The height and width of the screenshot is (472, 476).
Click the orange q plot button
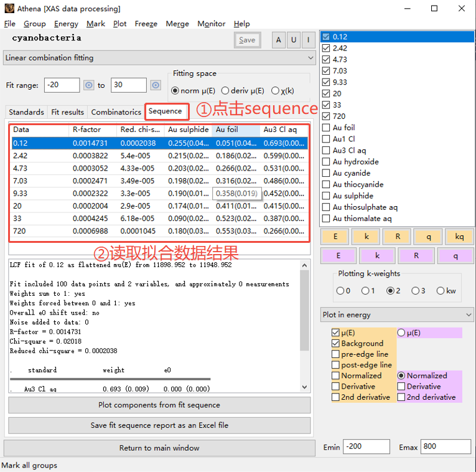click(428, 237)
